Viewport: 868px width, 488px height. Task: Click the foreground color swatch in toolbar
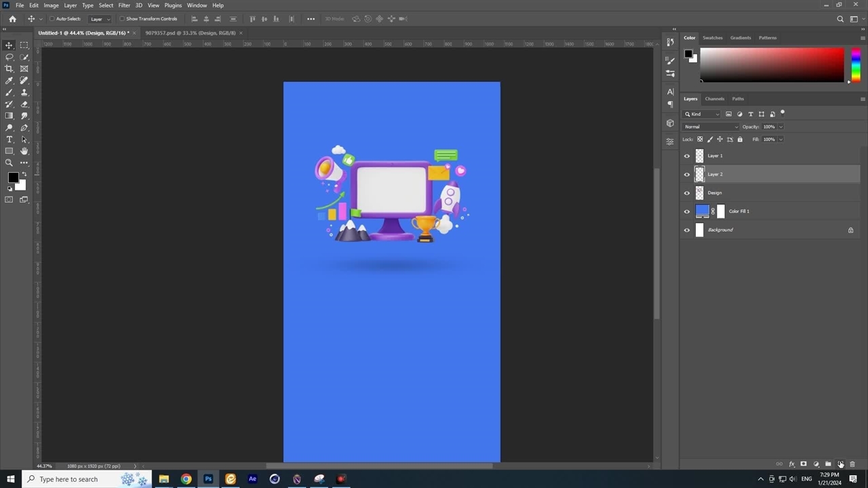pos(13,178)
